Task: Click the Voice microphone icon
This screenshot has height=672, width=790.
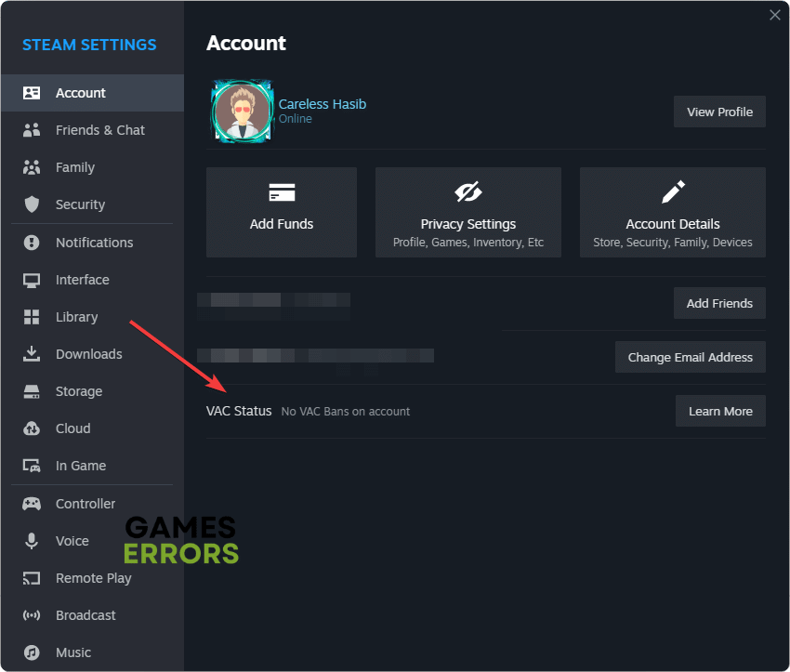Action: (x=32, y=541)
